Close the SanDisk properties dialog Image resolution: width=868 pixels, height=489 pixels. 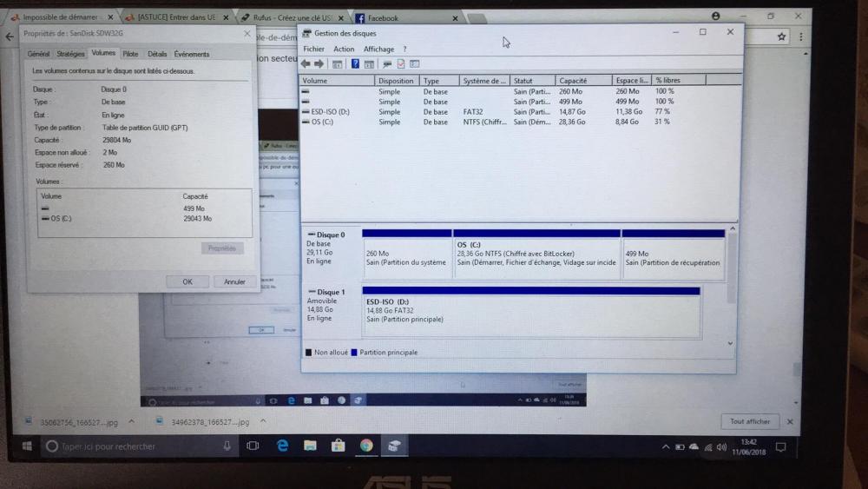[x=247, y=33]
